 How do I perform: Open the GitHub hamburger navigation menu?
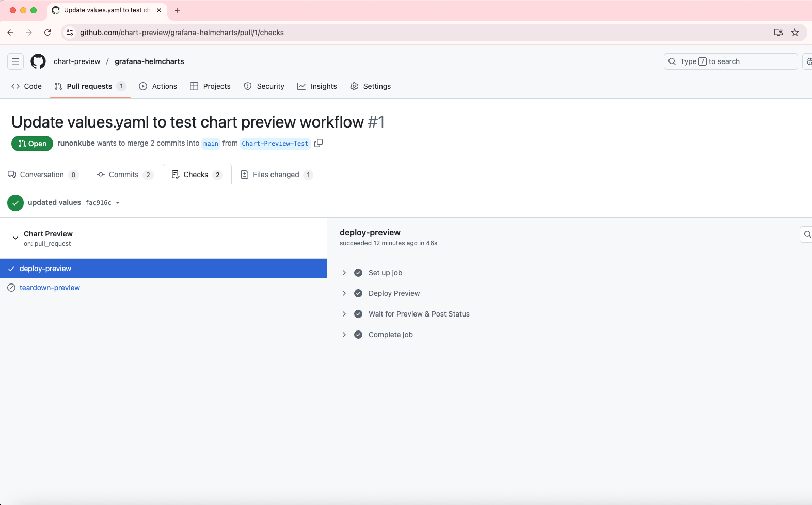15,61
